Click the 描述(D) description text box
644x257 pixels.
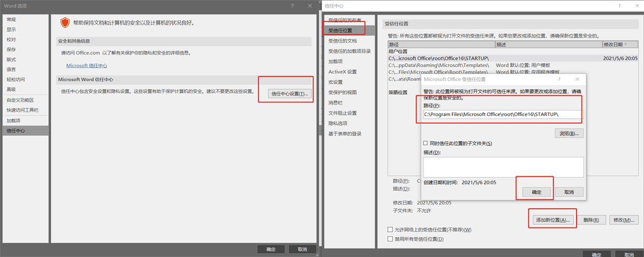503,167
